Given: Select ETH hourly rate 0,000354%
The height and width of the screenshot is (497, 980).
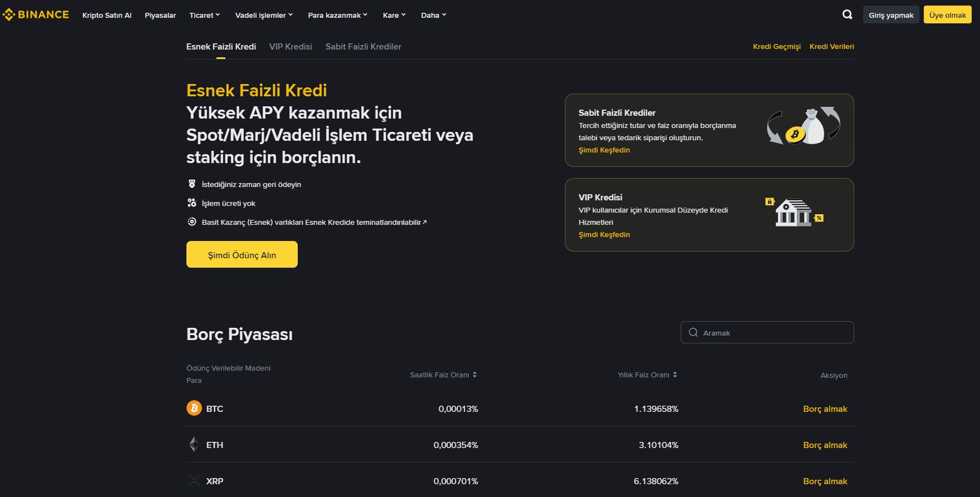Looking at the screenshot, I should (x=456, y=445).
